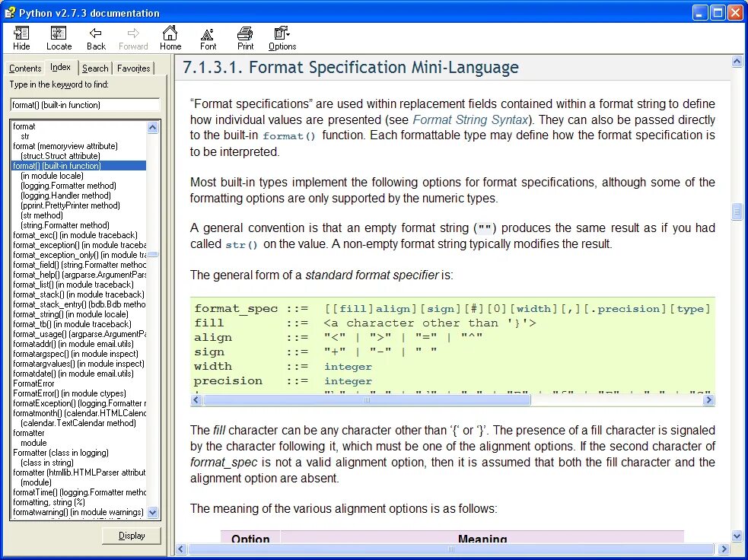The height and width of the screenshot is (560, 748).
Task: Click the index list scrollbar thumb
Action: [x=153, y=254]
